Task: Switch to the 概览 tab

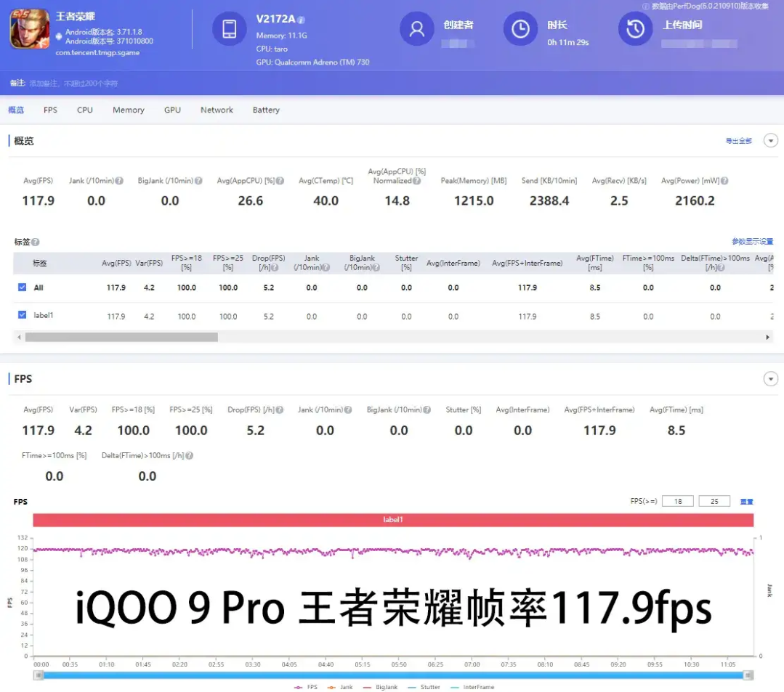Action: 16,110
